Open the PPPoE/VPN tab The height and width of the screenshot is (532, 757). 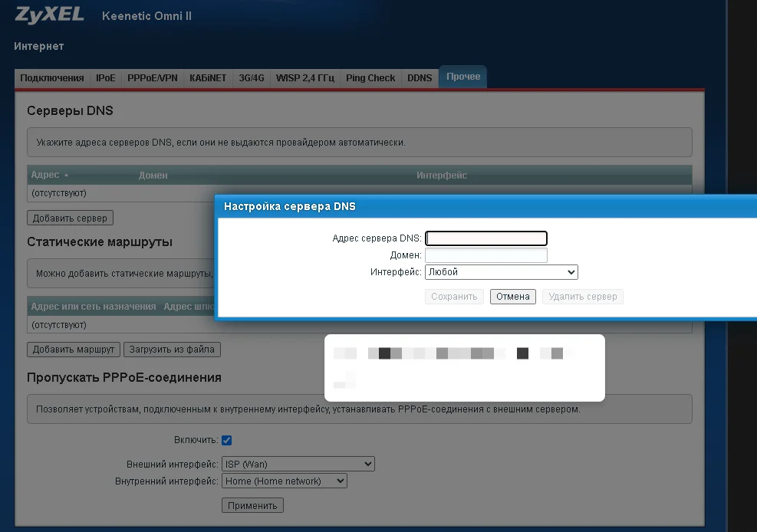[152, 78]
